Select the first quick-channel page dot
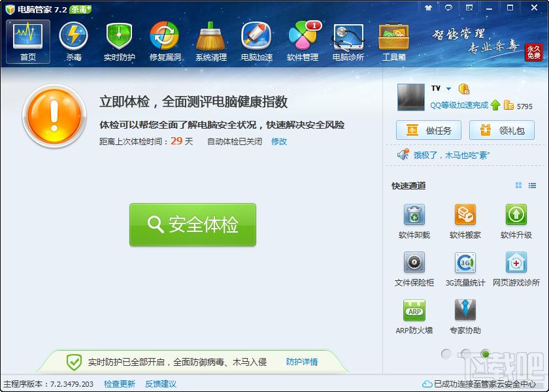Viewport: 549px width, 392px height. [x=446, y=354]
